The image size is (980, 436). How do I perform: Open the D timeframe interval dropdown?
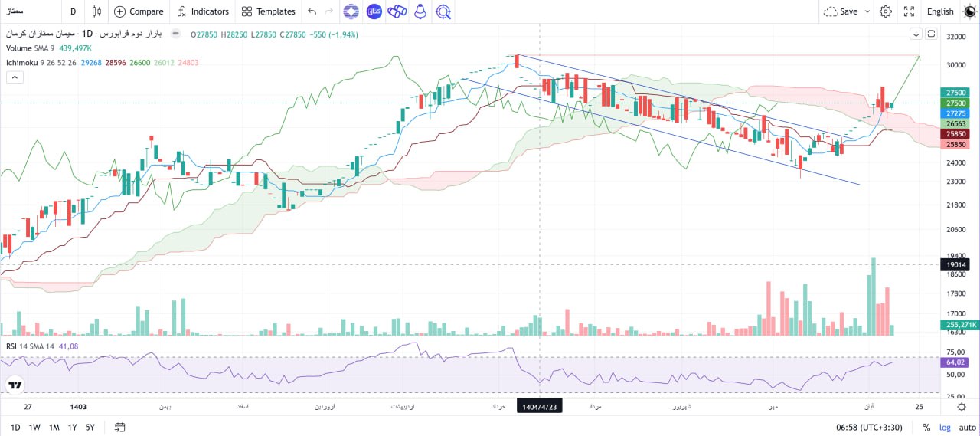click(x=73, y=11)
